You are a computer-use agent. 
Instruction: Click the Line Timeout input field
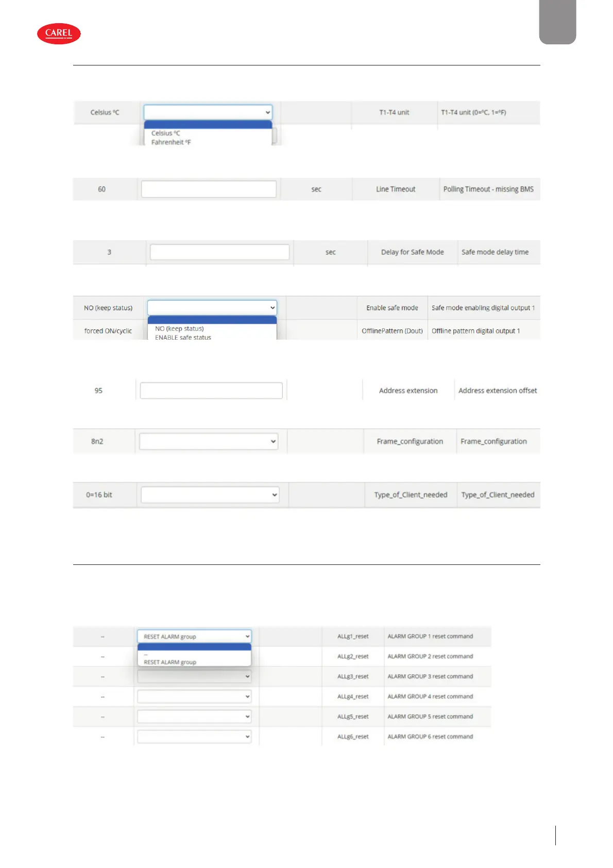pos(209,189)
